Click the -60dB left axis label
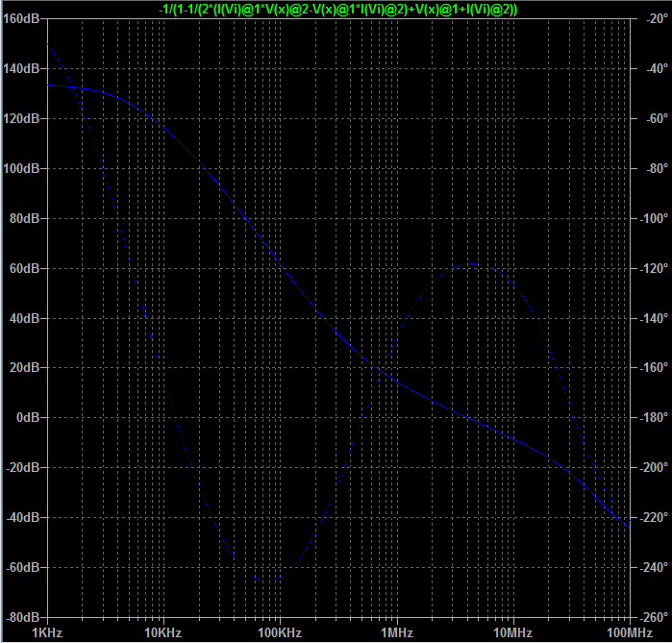The width and height of the screenshot is (672, 643). point(23,567)
